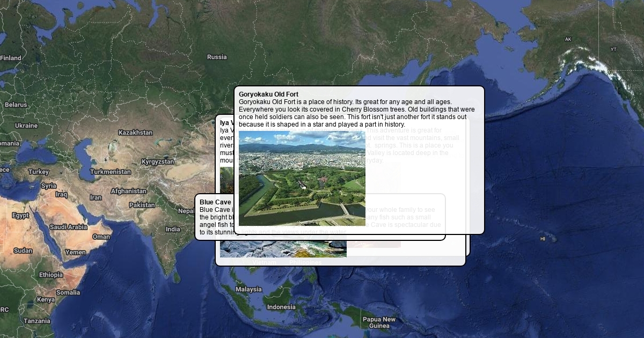Bring the Iya Valley popup to front
Viewport: 644px width, 338px height.
[x=225, y=123]
